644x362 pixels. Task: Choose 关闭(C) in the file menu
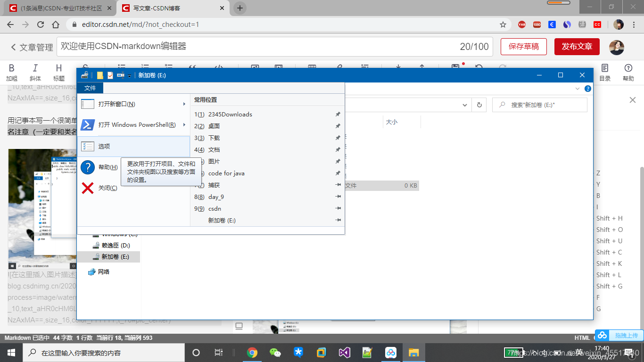pos(134,188)
